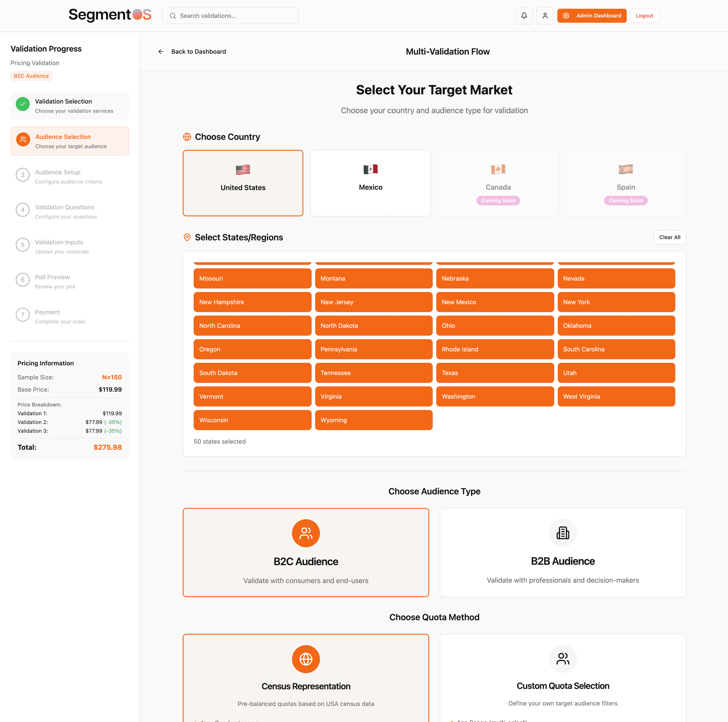Image resolution: width=728 pixels, height=722 pixels.
Task: Click the people icon on Custom Quota Selection card
Action: [x=563, y=659]
